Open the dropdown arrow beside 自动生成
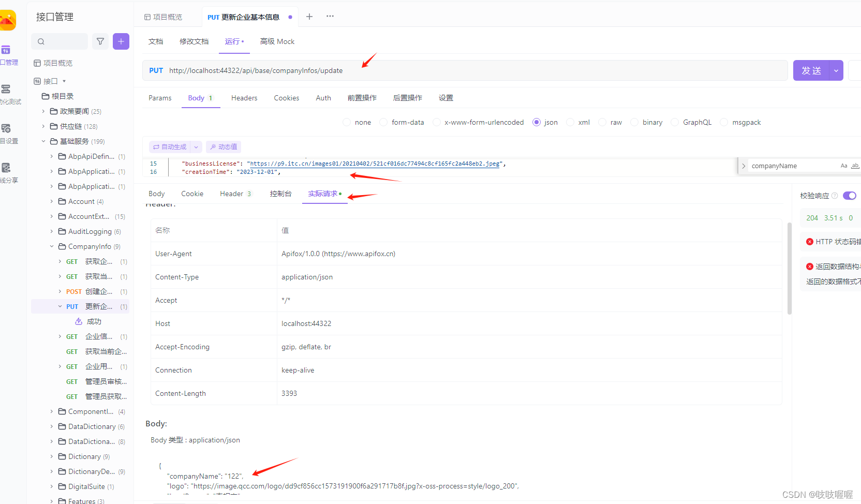 pos(196,147)
